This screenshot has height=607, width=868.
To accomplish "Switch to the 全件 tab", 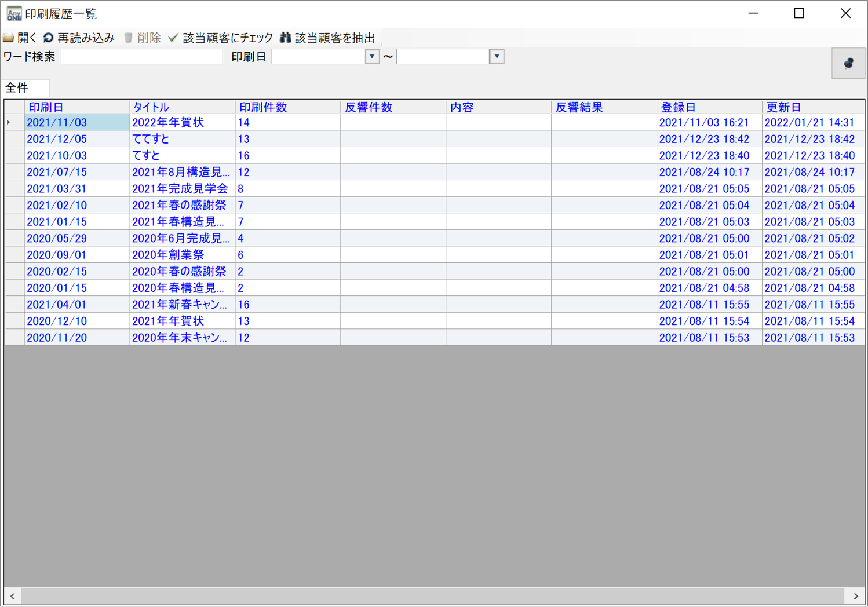I will [17, 88].
